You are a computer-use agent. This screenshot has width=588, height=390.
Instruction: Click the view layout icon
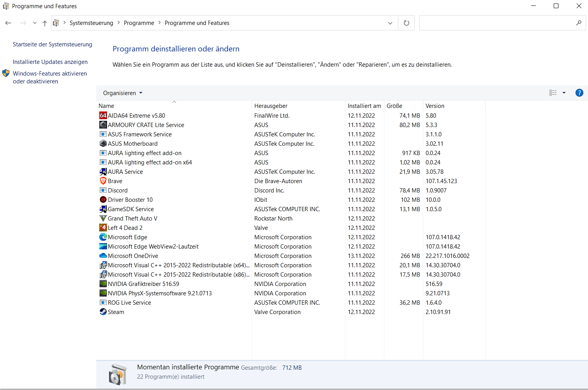point(553,93)
